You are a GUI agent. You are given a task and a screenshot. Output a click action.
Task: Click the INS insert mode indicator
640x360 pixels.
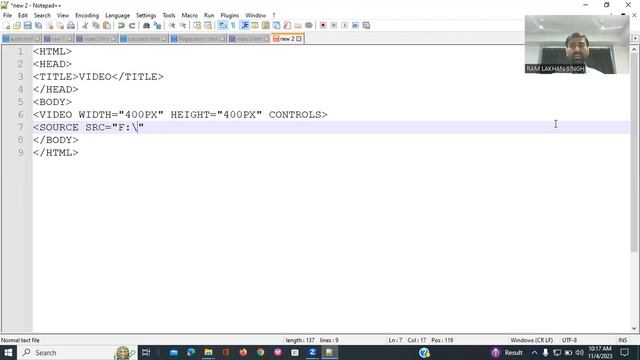622,340
